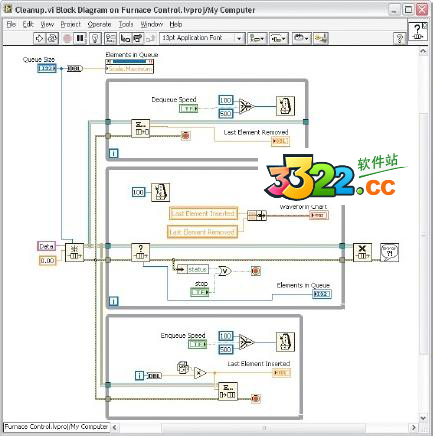Click Run Continuously in the toolbar
This screenshot has width=433, height=436.
coord(52,38)
